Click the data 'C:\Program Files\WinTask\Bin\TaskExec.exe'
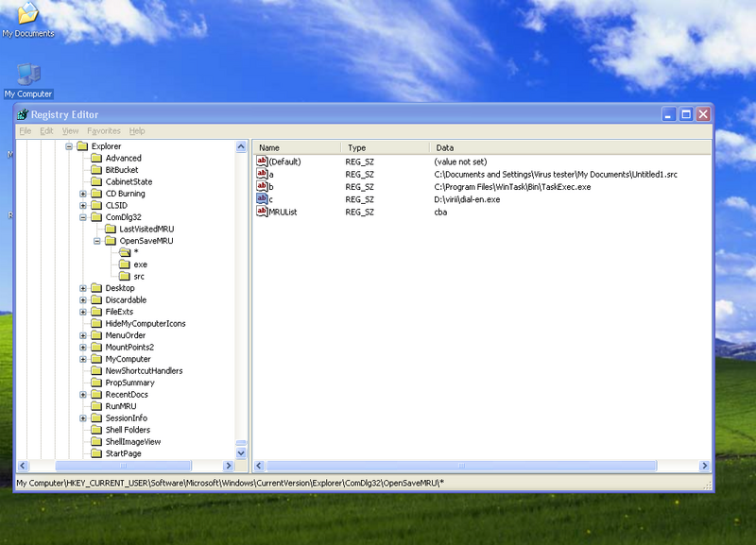This screenshot has height=545, width=756. tap(512, 186)
